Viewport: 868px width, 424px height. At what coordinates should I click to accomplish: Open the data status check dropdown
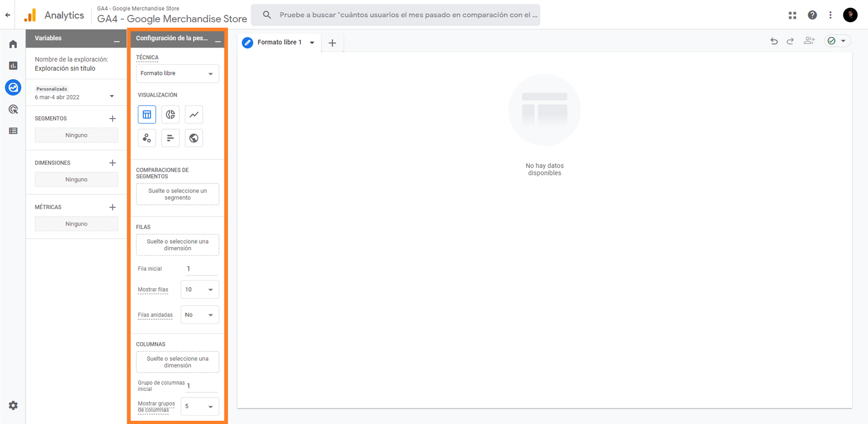pyautogui.click(x=838, y=41)
